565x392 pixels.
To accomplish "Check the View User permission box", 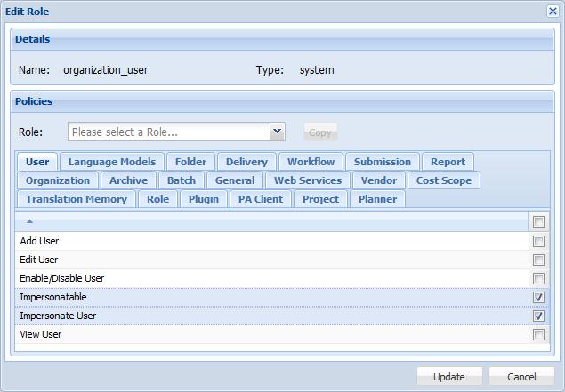I will tap(538, 334).
